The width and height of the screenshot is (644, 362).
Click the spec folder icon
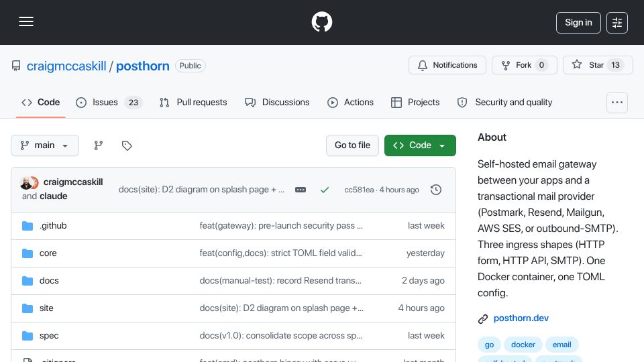tap(28, 336)
